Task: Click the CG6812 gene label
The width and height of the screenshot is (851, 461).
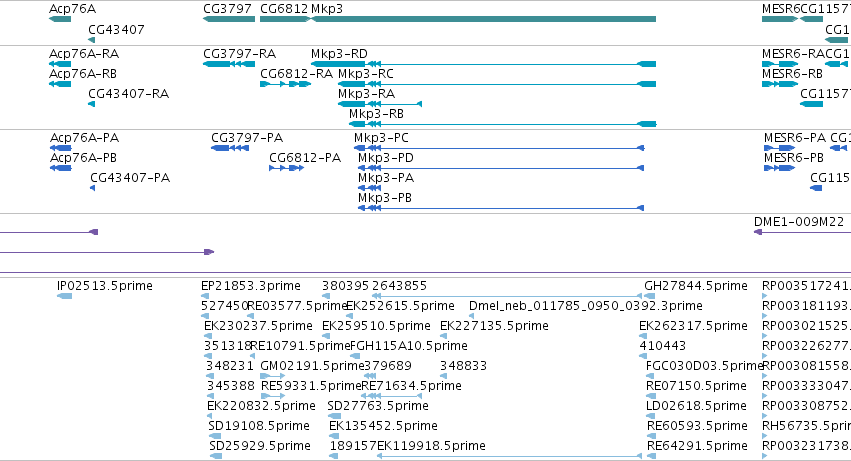Action: (284, 9)
